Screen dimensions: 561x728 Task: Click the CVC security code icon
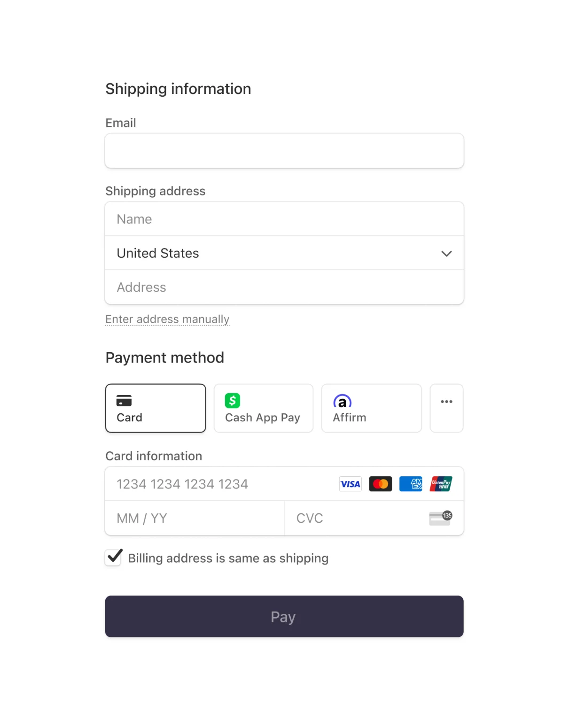(440, 518)
